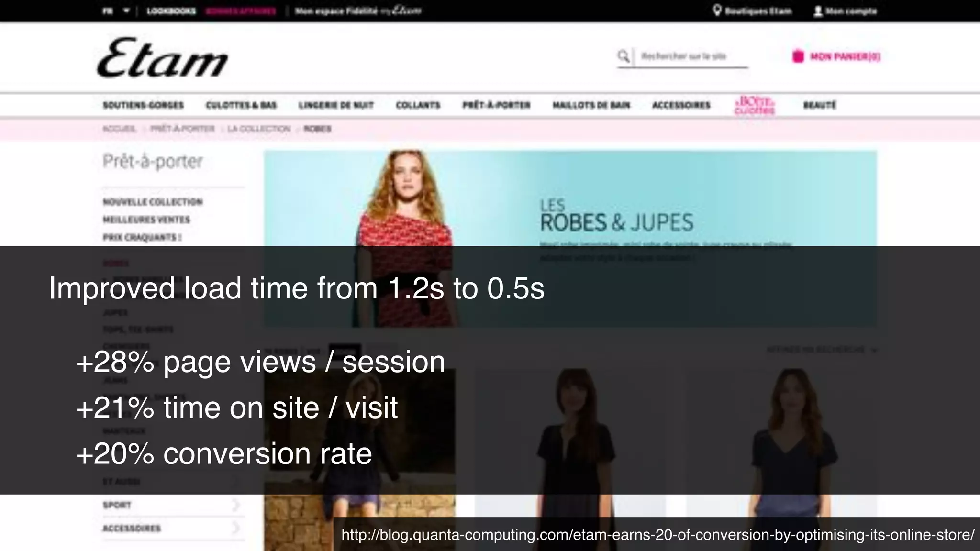The image size is (980, 551).
Task: Click the Etam logo
Action: [x=162, y=58]
